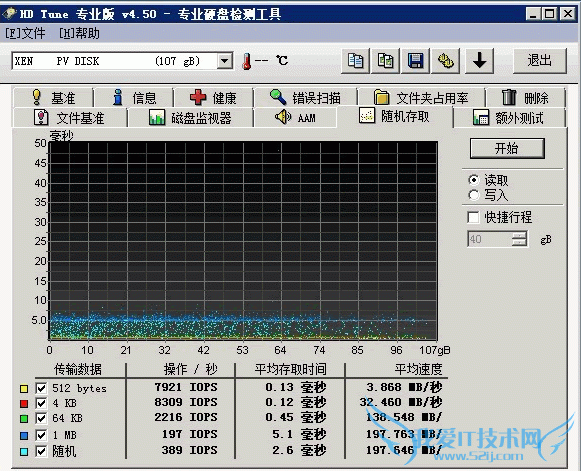The image size is (581, 471).
Task: Click the 0.13 毫秒 access time value
Action: [x=296, y=387]
